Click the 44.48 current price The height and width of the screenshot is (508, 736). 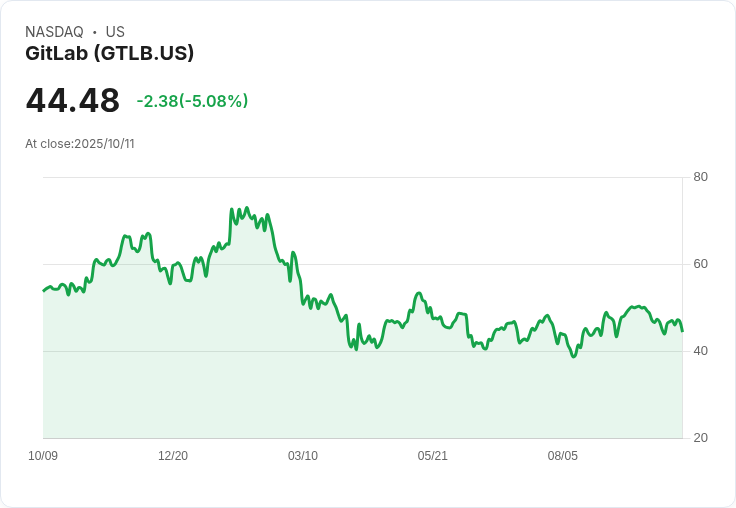pos(73,100)
